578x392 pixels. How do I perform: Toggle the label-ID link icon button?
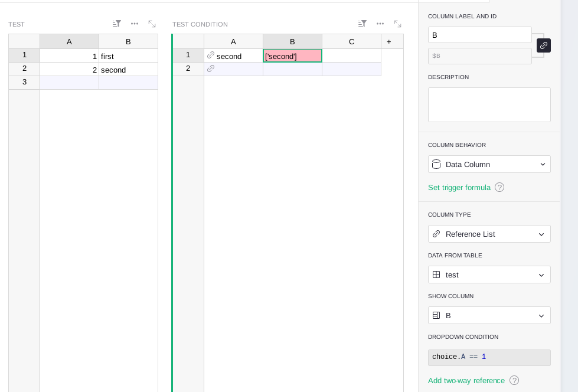click(x=544, y=45)
